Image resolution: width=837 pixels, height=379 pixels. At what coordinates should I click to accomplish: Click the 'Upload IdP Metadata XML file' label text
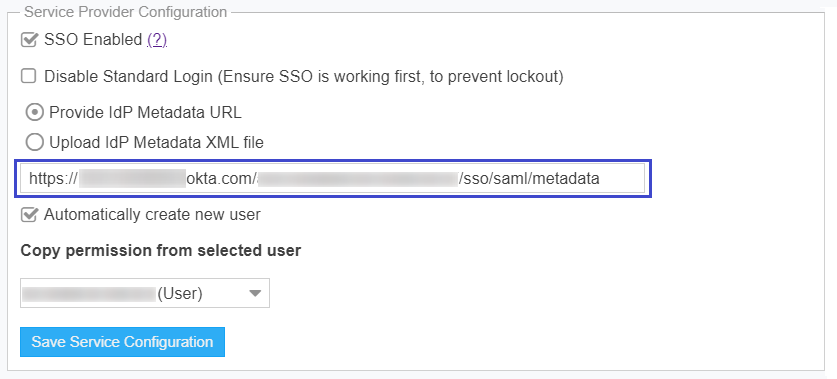[x=156, y=143]
